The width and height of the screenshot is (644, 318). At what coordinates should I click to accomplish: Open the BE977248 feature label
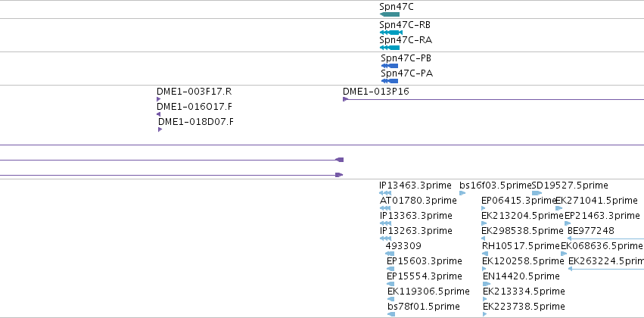(x=591, y=230)
